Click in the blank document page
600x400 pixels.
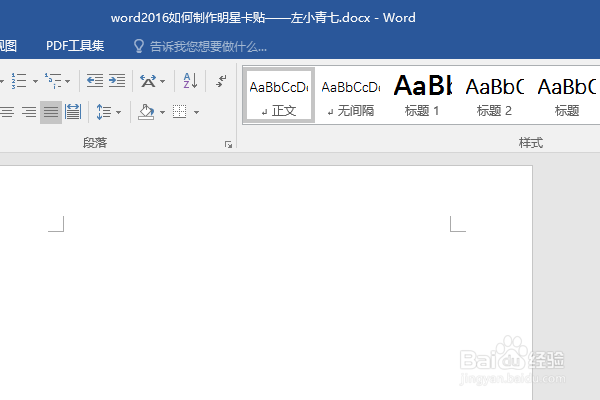point(266,283)
